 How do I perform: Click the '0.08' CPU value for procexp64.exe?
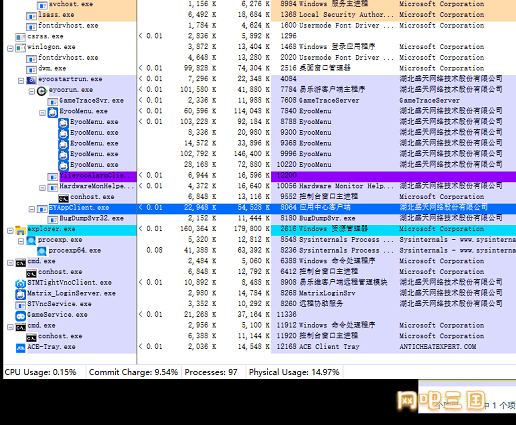(154, 250)
